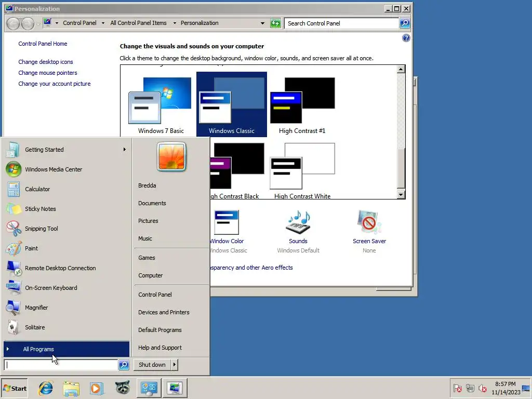Open Default Programs
The height and width of the screenshot is (399, 532).
(x=160, y=330)
